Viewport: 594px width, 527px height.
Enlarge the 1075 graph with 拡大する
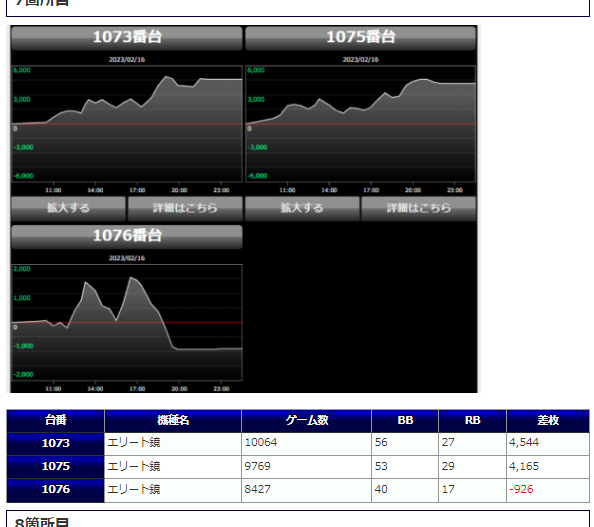(x=302, y=208)
